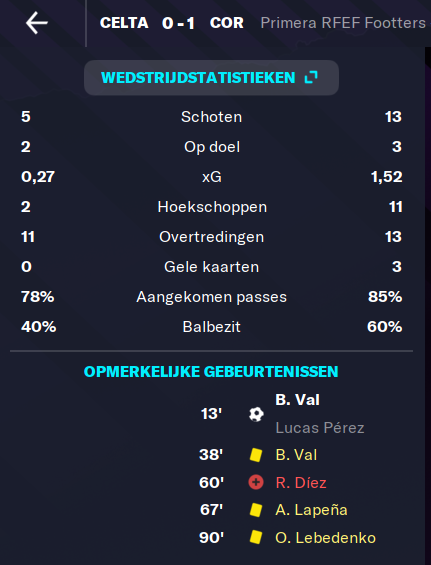Open the Primera RFEF Footters competition link
The height and width of the screenshot is (565, 431).
click(x=343, y=23)
